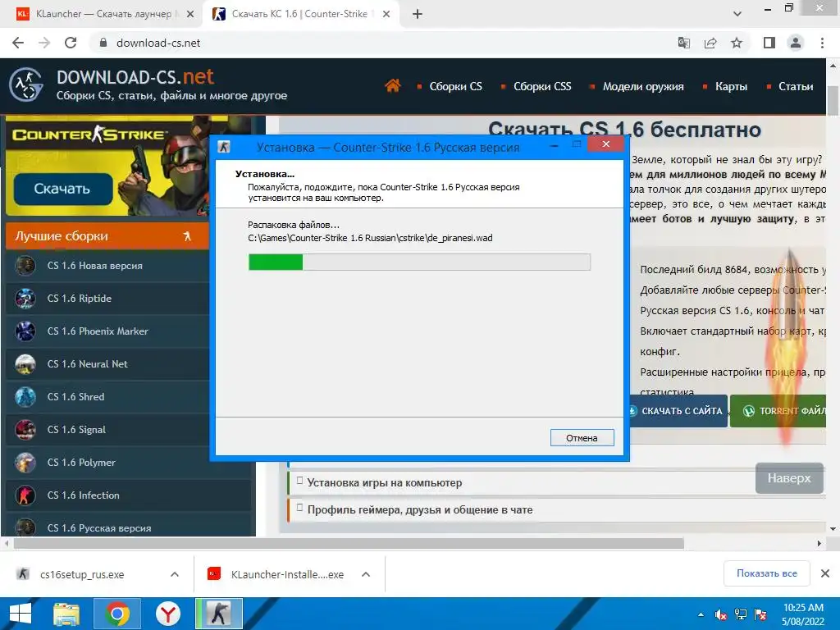Open the Сборки CSS menu item
This screenshot has height=630, width=840.
542,86
